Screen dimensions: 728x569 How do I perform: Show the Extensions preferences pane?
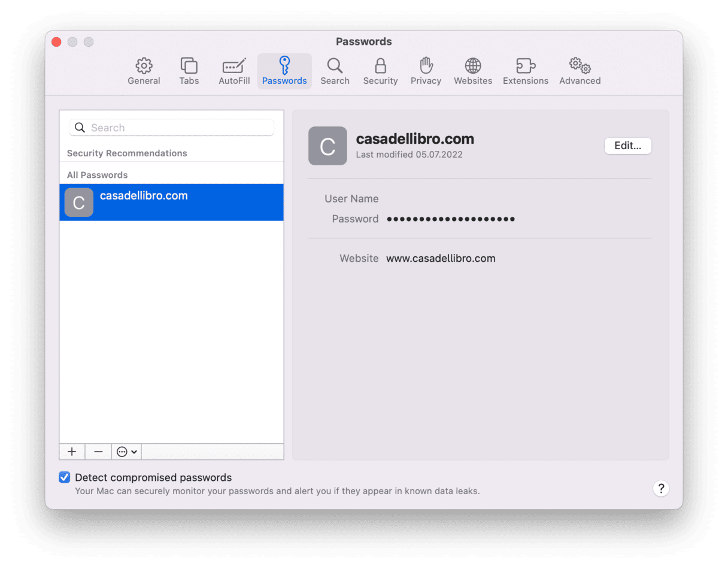(526, 71)
